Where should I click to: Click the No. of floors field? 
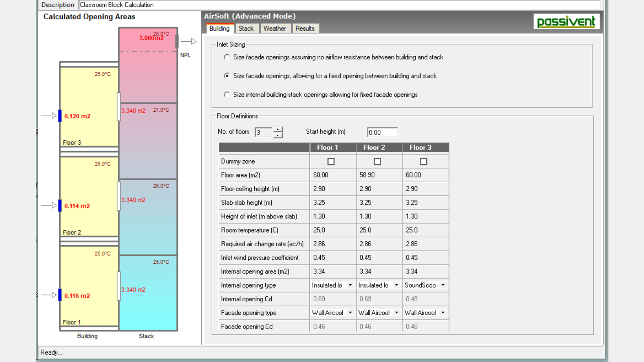point(264,132)
